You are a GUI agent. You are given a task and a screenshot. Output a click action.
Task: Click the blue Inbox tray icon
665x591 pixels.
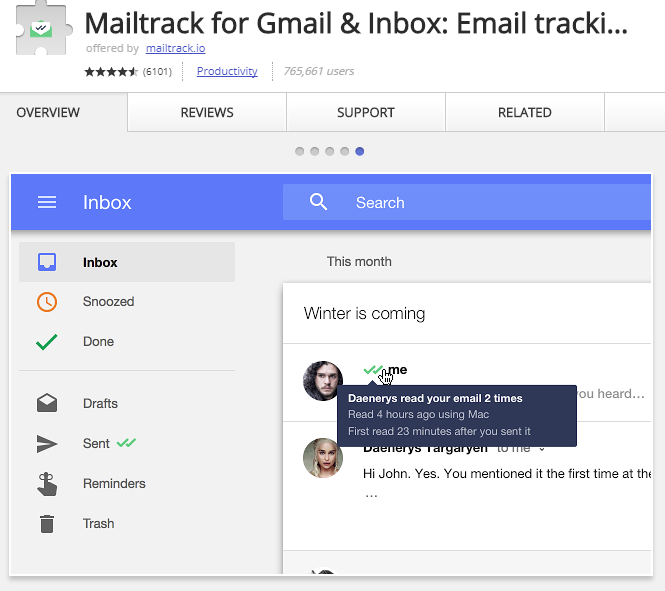pos(47,262)
